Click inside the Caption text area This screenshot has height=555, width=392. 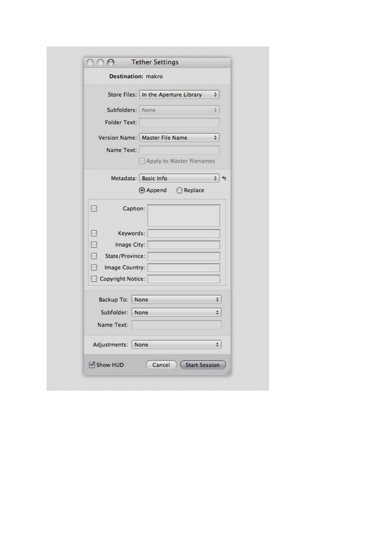[x=183, y=215]
